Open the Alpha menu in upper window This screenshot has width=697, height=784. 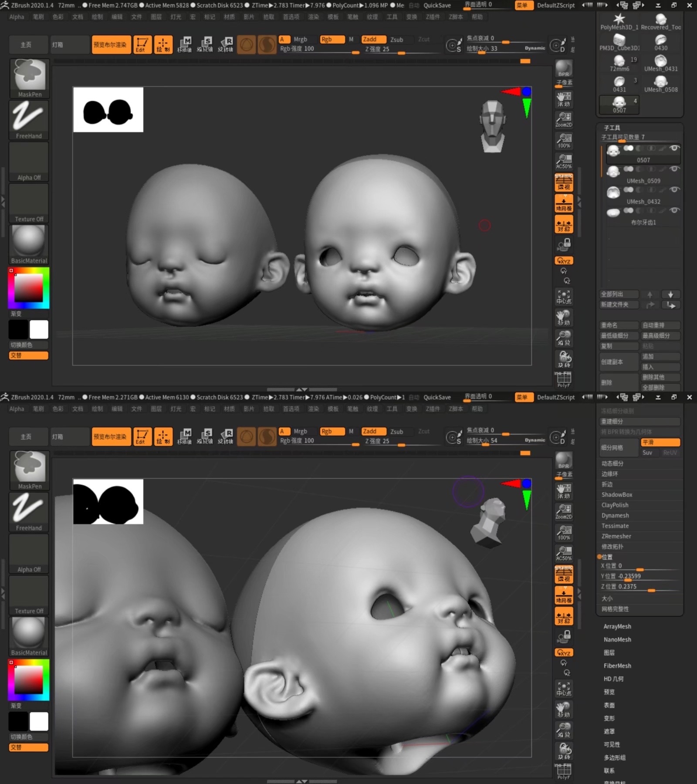tap(17, 17)
